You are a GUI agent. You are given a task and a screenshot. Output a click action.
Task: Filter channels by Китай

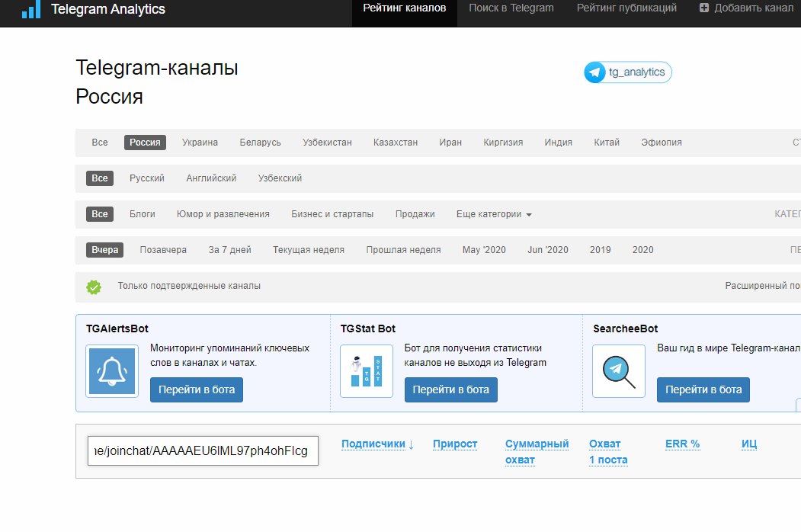(607, 143)
